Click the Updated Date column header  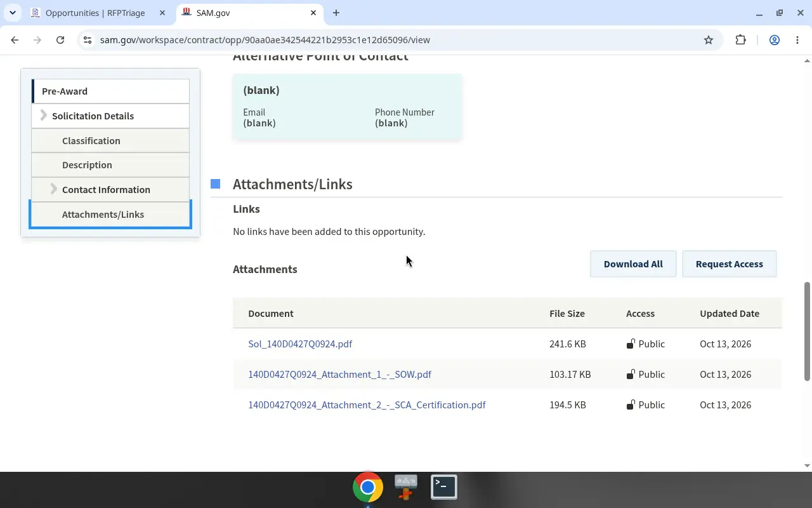[x=730, y=313]
